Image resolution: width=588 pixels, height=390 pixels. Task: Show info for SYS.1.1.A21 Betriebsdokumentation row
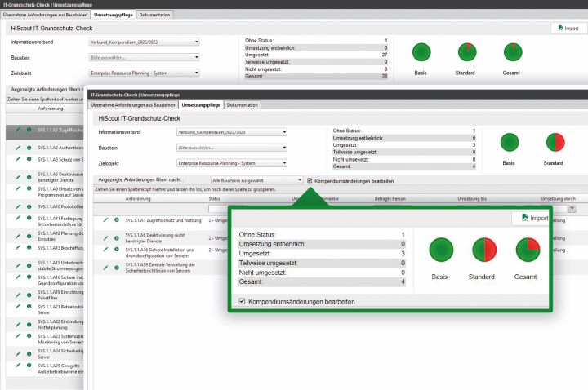tap(29, 307)
